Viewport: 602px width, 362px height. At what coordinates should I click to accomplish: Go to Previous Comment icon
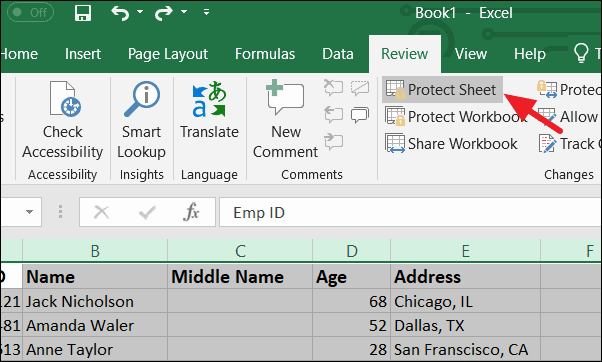pyautogui.click(x=333, y=115)
